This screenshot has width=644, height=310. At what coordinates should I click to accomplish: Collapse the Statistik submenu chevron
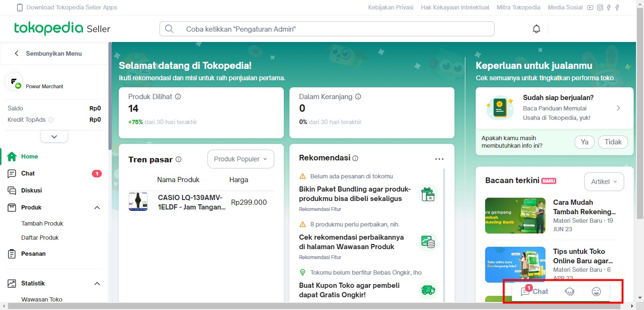point(97,284)
